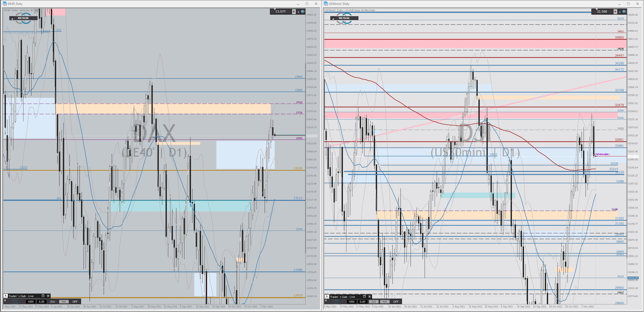Click the Hst button in DE40 chart panel
This screenshot has height=312, width=644.
(64, 302)
